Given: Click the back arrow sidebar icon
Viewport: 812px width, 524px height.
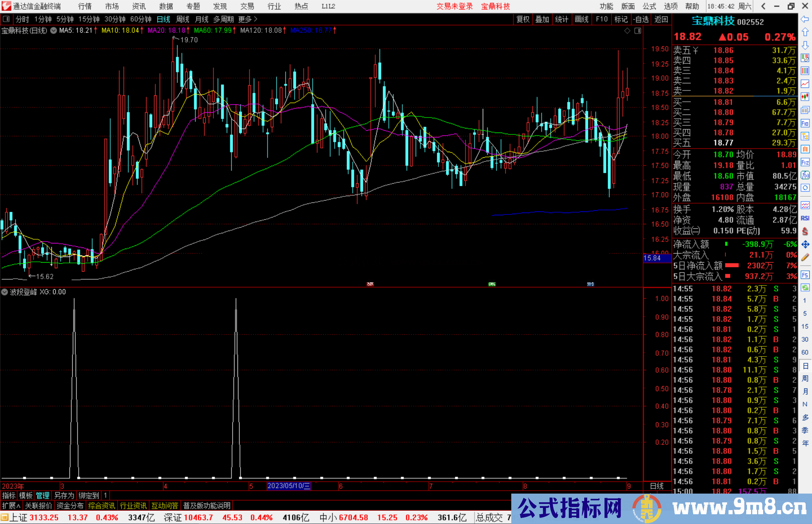Looking at the screenshot, I should (x=805, y=19).
